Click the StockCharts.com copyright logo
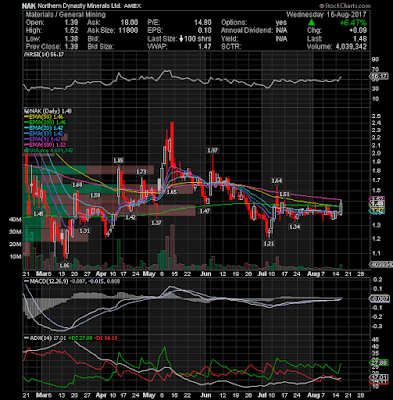This screenshot has height=400, width=393. (x=345, y=6)
